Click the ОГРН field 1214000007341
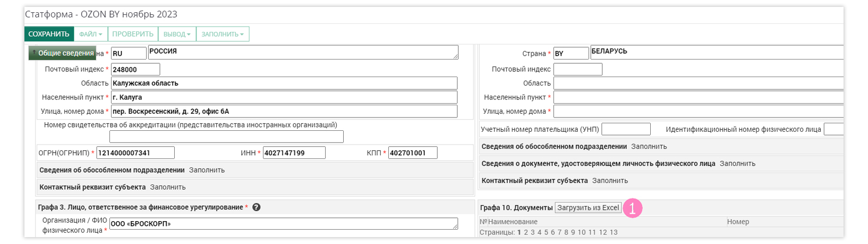 click(135, 153)
